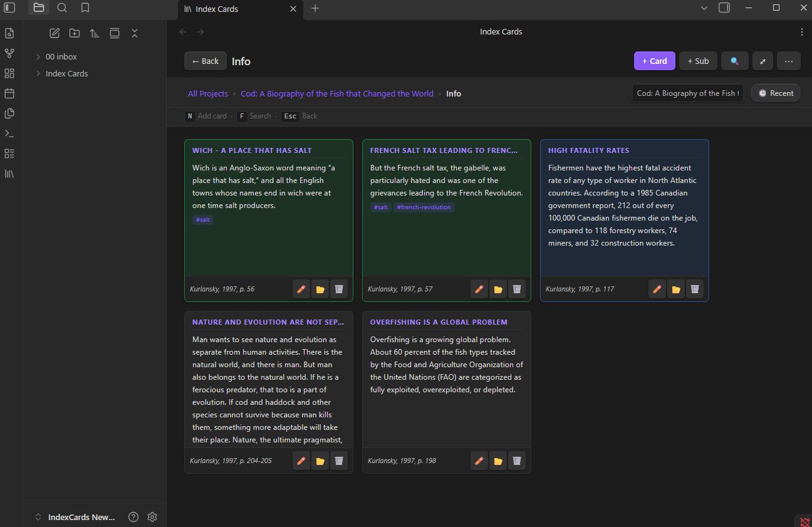Screen dimensions: 812x527
Task: Add a subfolder with + Sub
Action: pyautogui.click(x=698, y=61)
